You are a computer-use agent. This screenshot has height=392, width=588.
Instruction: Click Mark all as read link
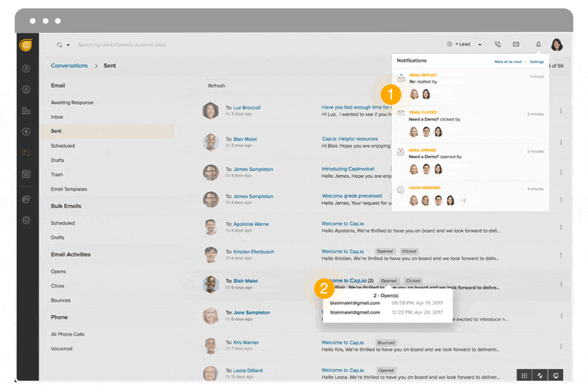(508, 62)
